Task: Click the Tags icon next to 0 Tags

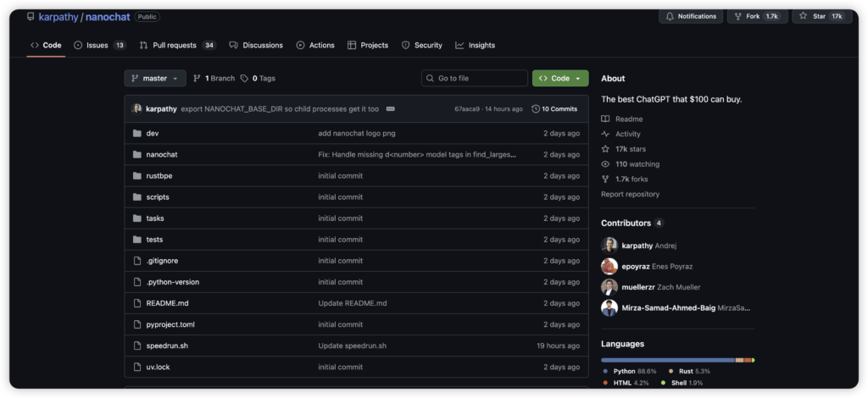Action: click(244, 78)
